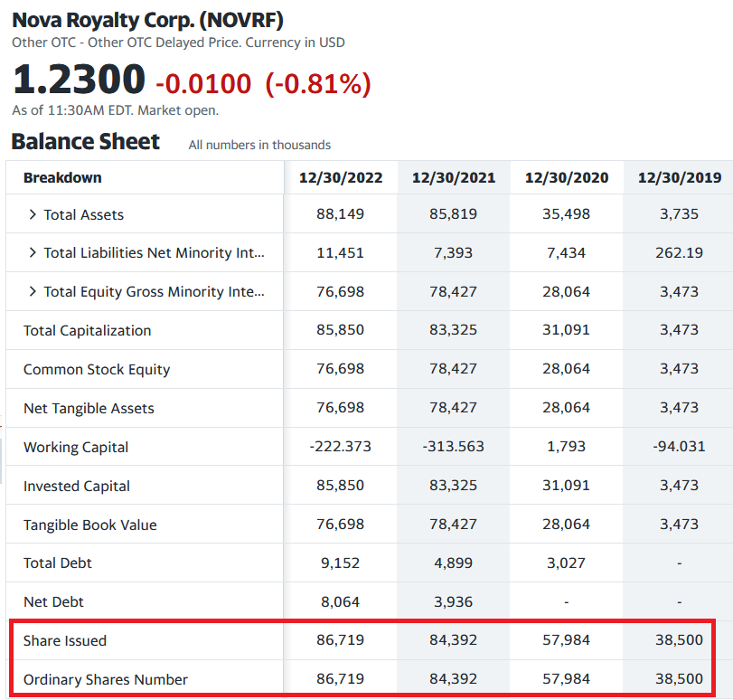Select the 12/30/2019 column header

coord(679,177)
